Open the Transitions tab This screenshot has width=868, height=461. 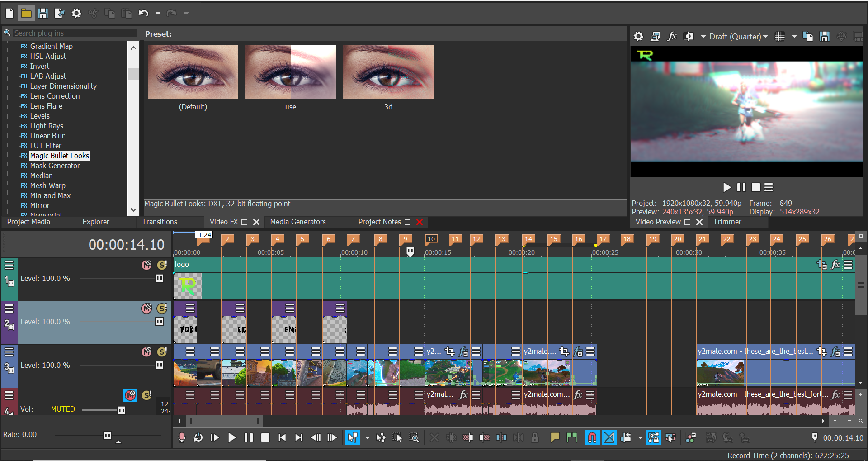pos(159,222)
